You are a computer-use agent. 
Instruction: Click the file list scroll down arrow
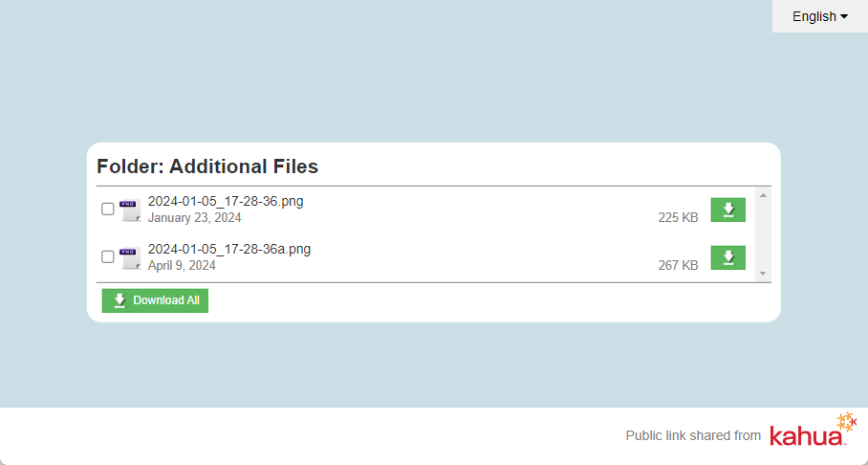(x=763, y=274)
